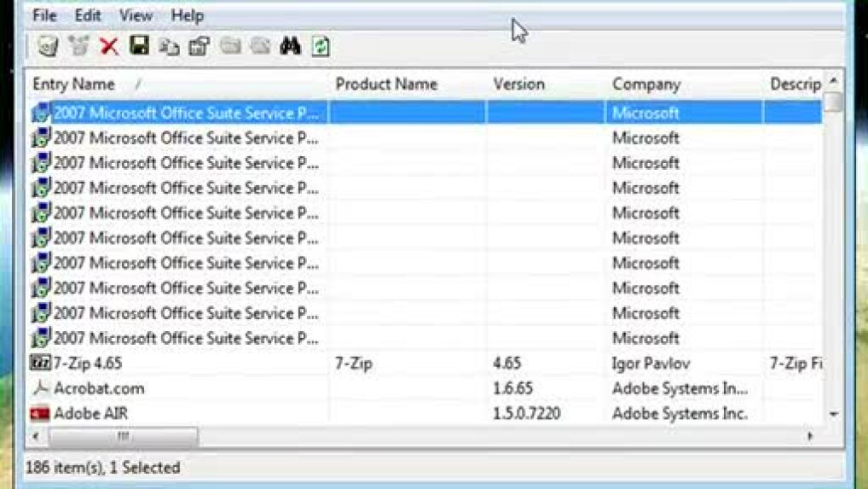
Task: Open the File menu
Action: [x=44, y=15]
